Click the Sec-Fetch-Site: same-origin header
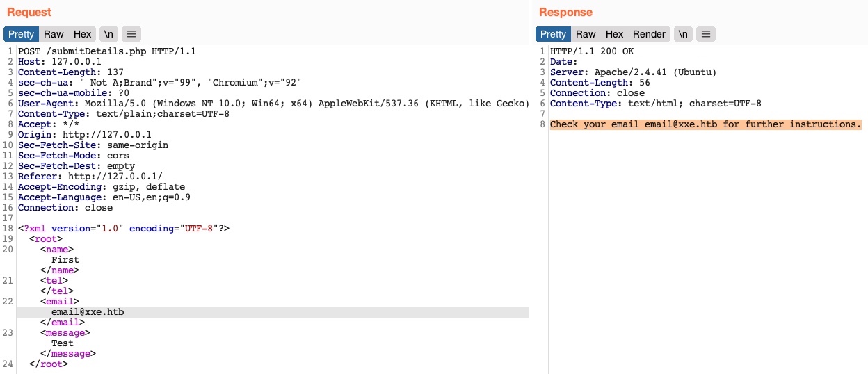Screen dimensions: 868x374 click(93, 145)
